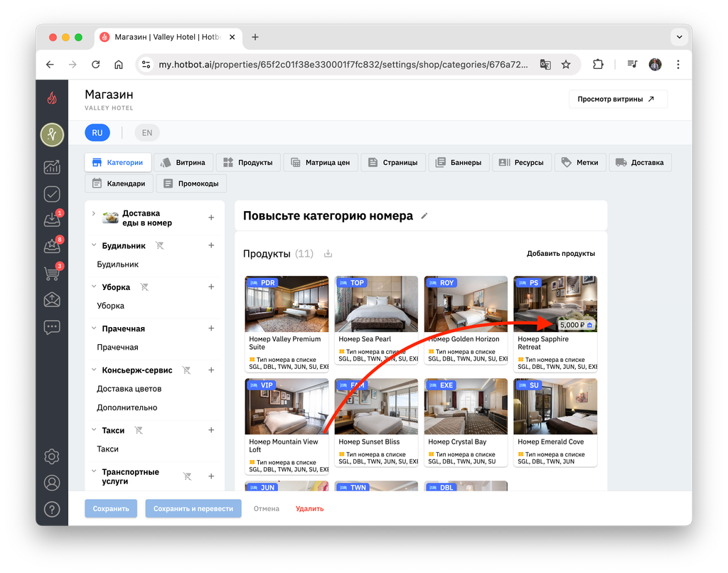
Task: Reload the page in browser toolbar
Action: coord(96,65)
